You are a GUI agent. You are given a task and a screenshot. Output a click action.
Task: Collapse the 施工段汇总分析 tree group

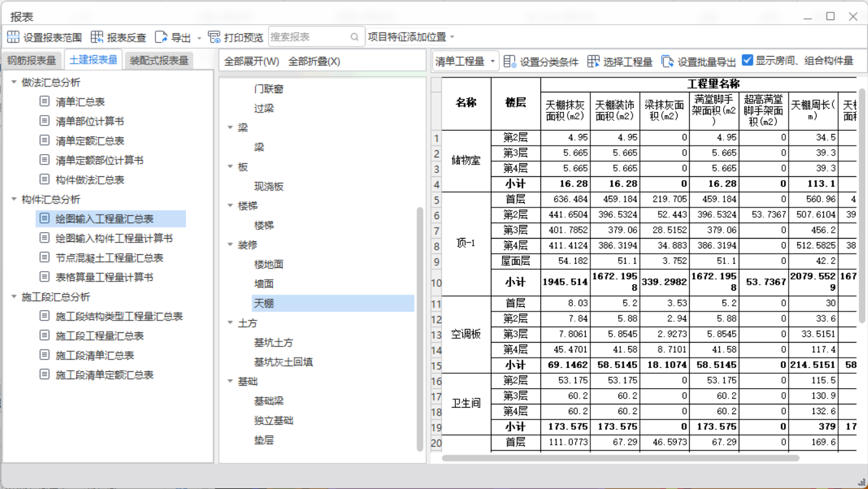14,297
